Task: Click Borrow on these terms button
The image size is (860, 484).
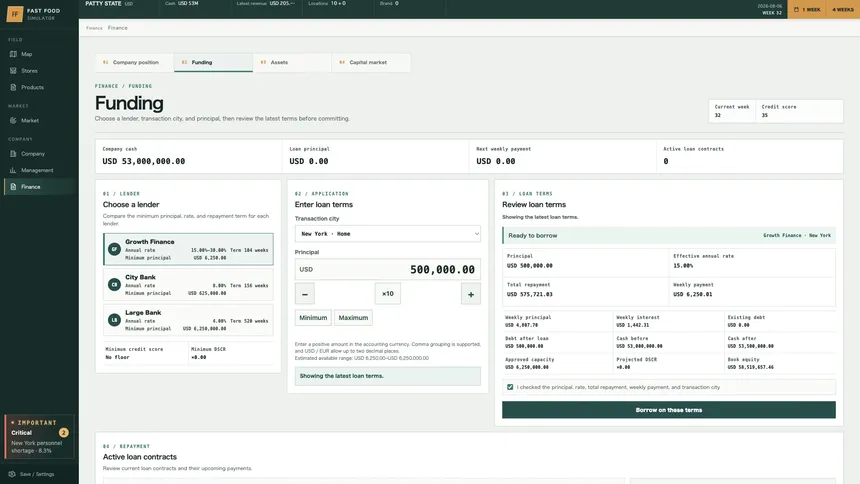Action: coord(669,410)
